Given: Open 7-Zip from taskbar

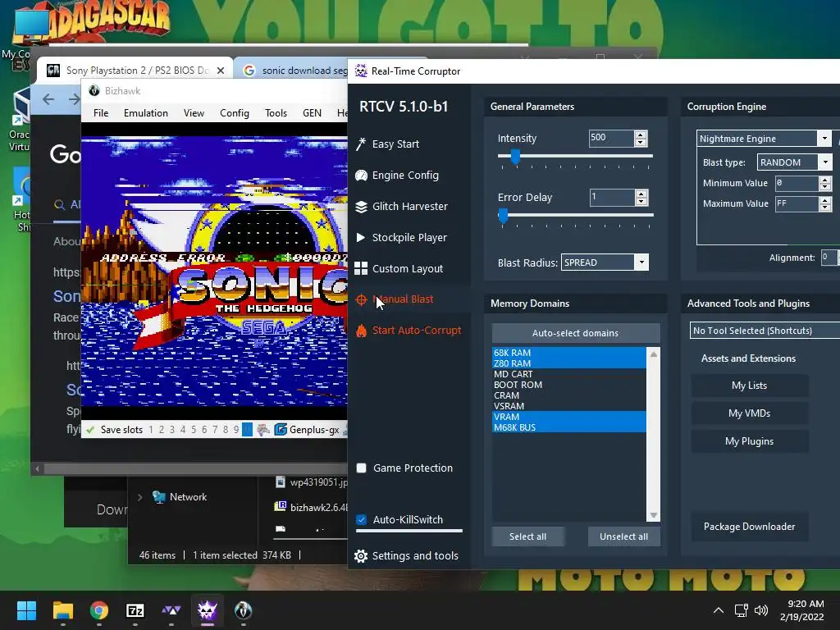Looking at the screenshot, I should point(135,610).
